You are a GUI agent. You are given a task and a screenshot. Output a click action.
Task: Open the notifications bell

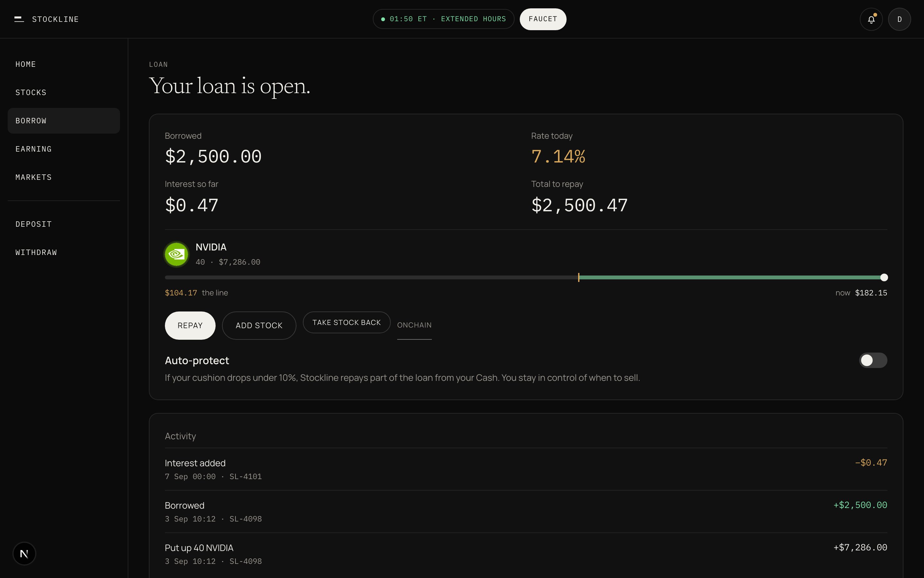871,19
